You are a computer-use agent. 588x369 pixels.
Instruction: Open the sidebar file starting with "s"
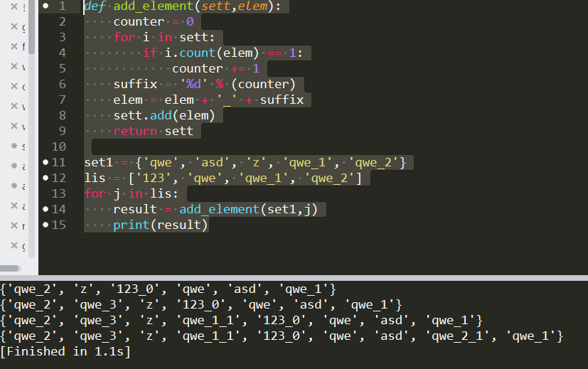tap(24, 146)
